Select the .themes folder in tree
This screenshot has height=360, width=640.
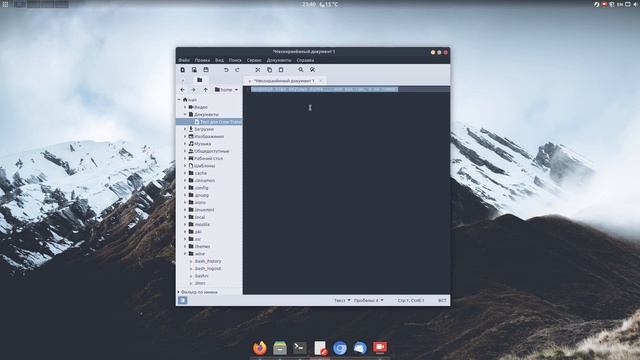209,247
